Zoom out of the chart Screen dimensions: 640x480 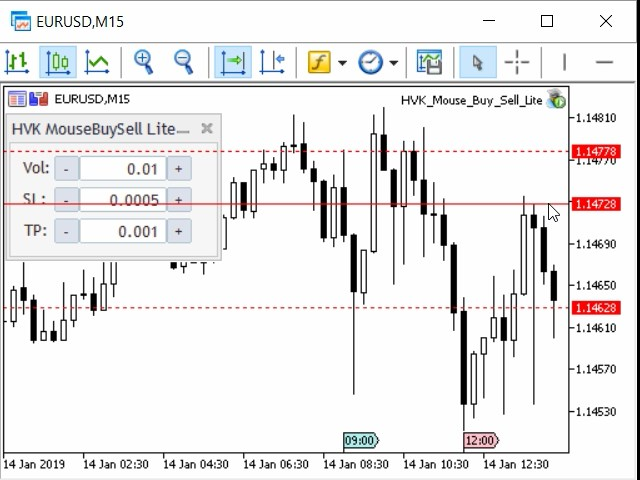coord(183,62)
